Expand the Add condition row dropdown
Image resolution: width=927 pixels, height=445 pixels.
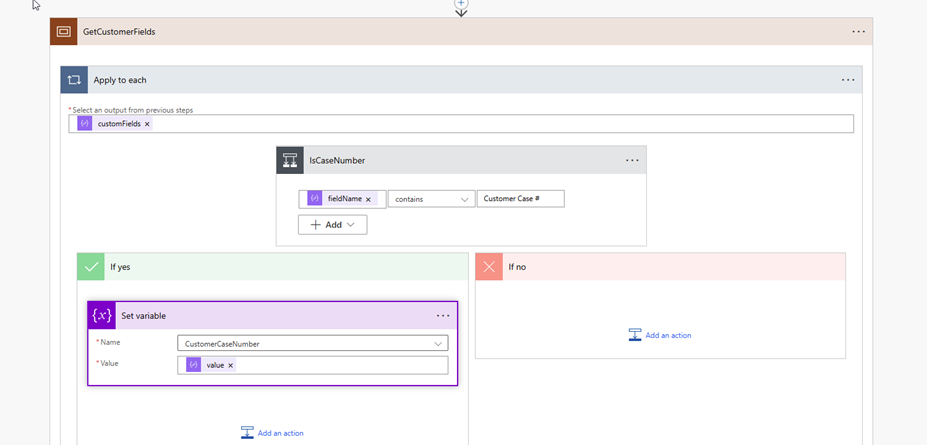pos(332,225)
